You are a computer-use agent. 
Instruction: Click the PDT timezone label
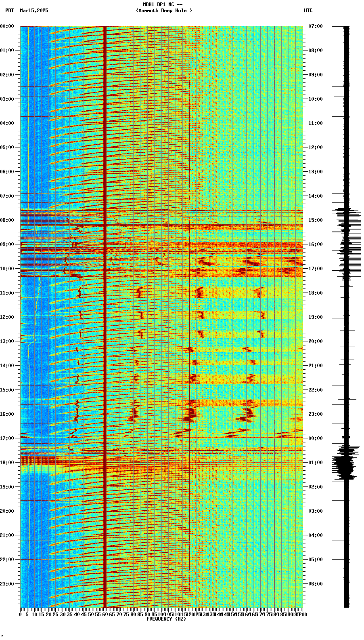click(9, 11)
